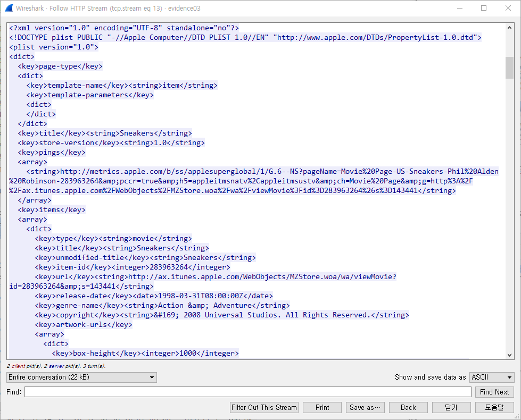521x420 pixels.
Task: Click the type movie key line
Action: click(113, 238)
